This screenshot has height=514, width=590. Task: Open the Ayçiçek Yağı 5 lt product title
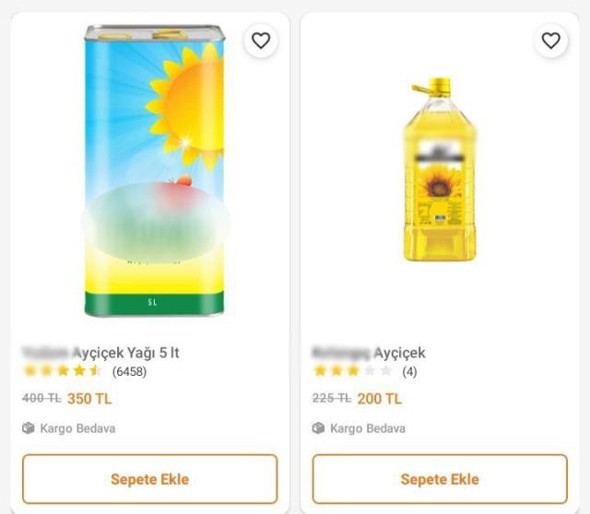click(x=101, y=353)
